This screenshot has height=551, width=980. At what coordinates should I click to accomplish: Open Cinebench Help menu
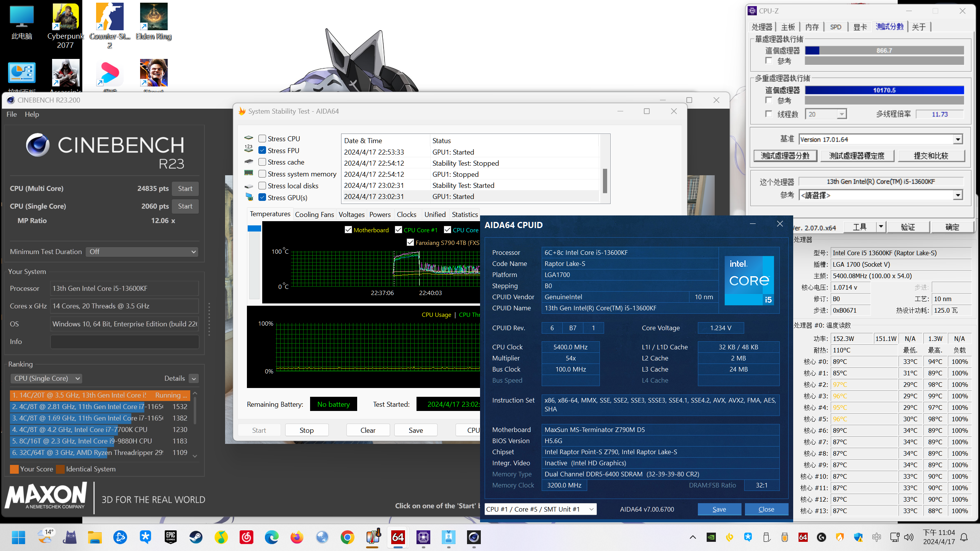tap(32, 114)
